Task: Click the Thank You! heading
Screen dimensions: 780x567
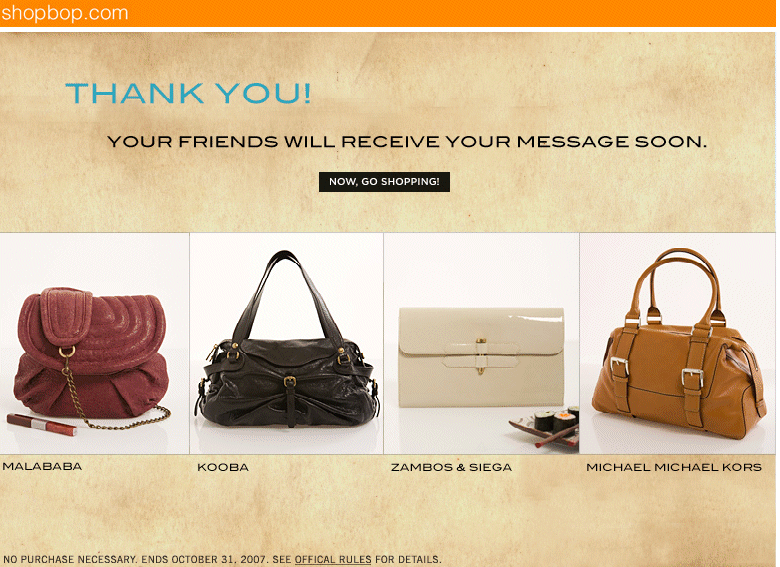Action: (x=188, y=93)
